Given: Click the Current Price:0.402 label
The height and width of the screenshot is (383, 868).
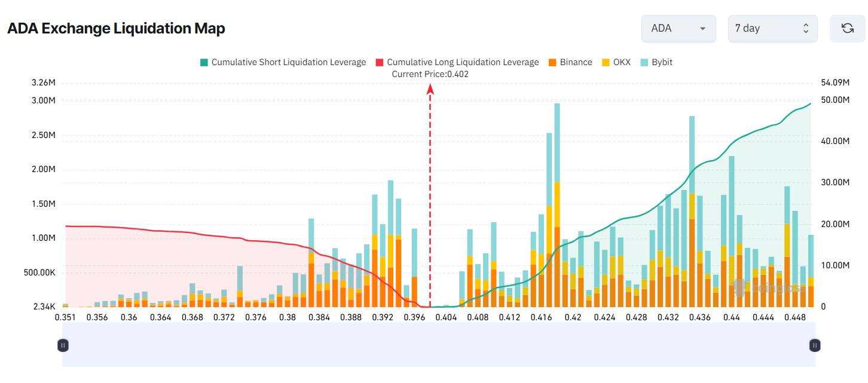Looking at the screenshot, I should click(430, 74).
